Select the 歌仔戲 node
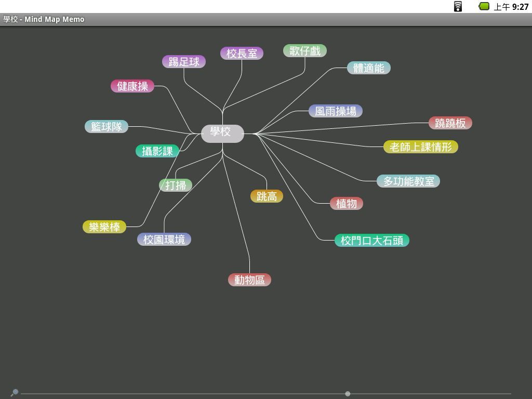Viewport: 532px width, 399px height. click(x=305, y=51)
